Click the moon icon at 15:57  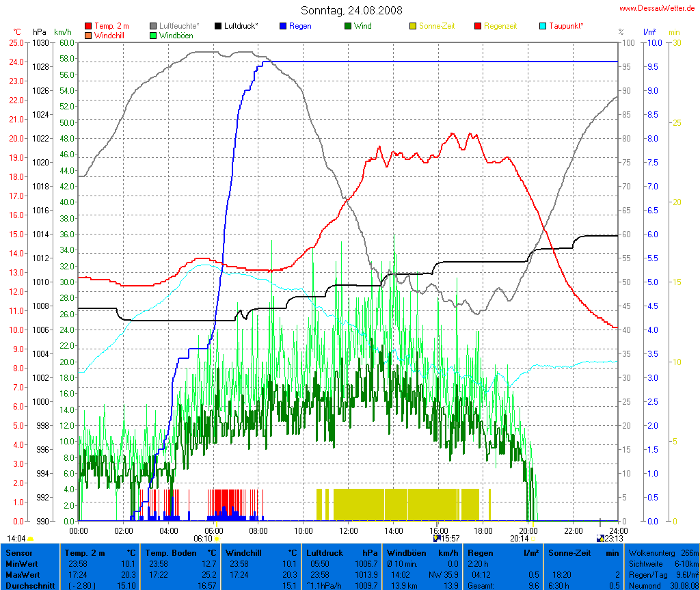click(x=437, y=538)
